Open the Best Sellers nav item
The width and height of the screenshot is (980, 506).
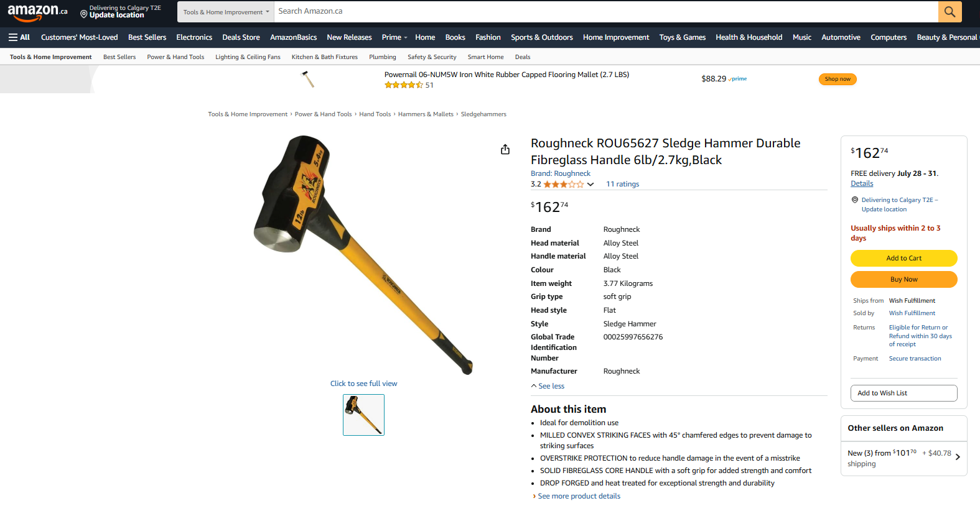(147, 37)
